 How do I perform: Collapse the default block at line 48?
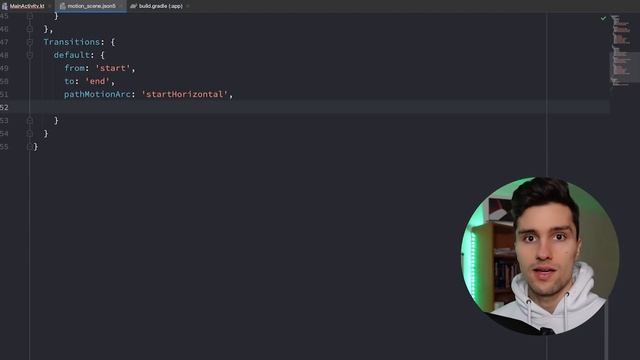tap(30, 55)
